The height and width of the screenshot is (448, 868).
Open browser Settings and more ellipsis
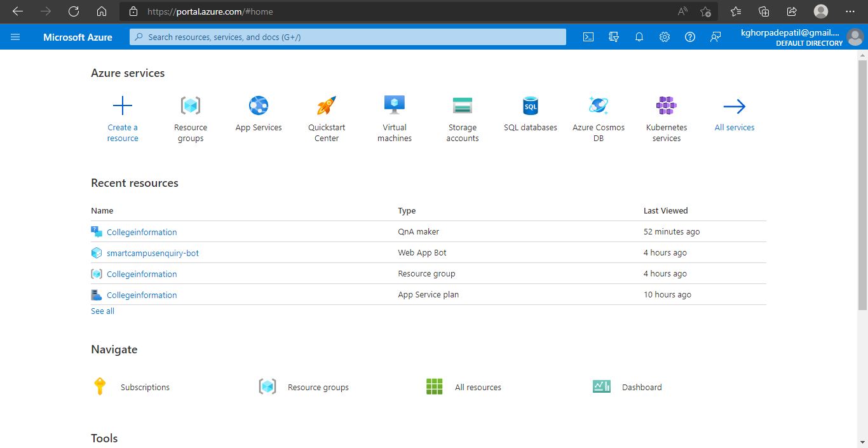point(850,11)
